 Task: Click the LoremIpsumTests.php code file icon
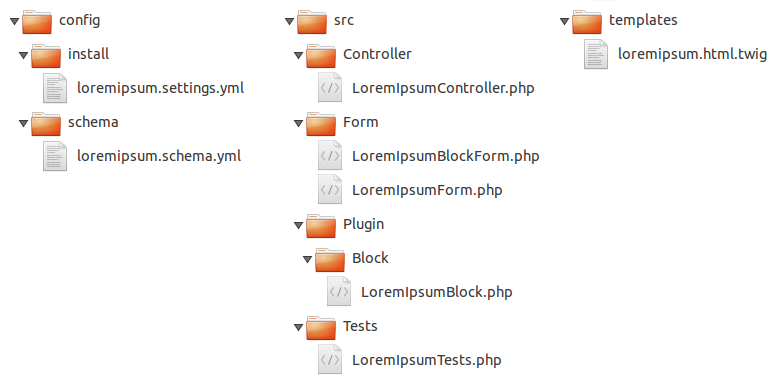pos(330,359)
